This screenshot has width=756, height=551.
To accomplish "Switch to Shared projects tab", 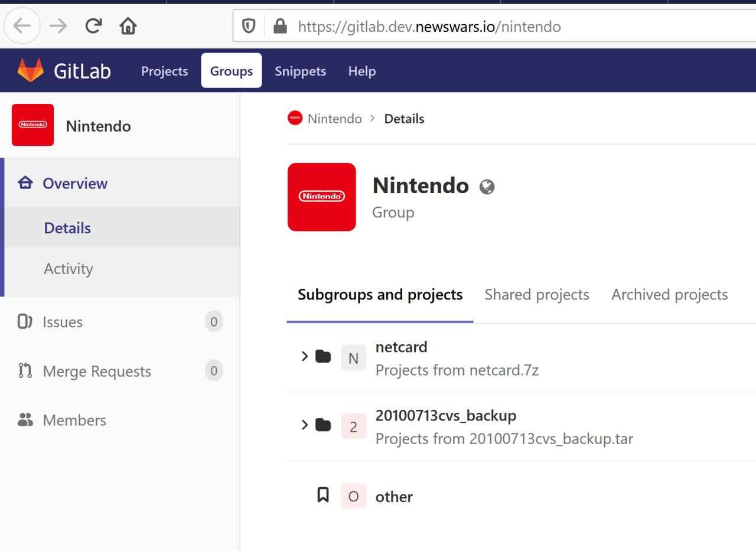I will [537, 294].
